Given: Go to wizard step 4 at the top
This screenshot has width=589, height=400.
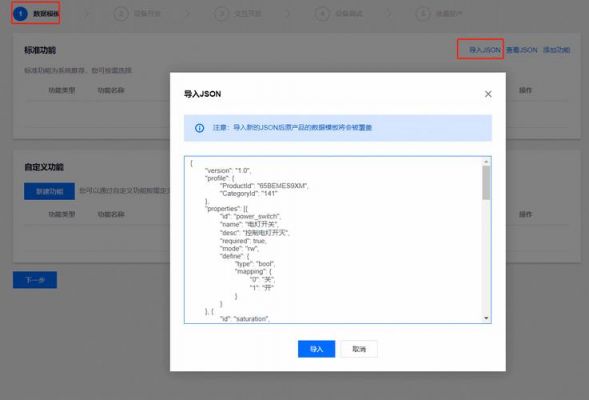Looking at the screenshot, I should (x=339, y=14).
